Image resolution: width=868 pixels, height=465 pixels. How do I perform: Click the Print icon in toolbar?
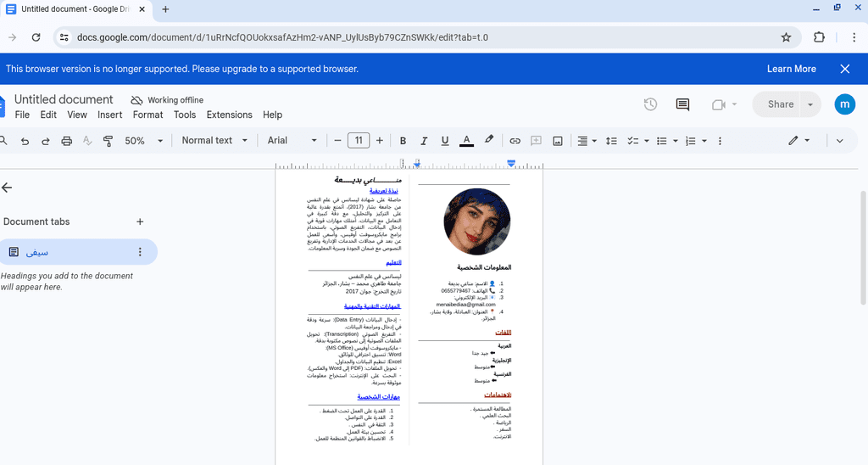[66, 141]
